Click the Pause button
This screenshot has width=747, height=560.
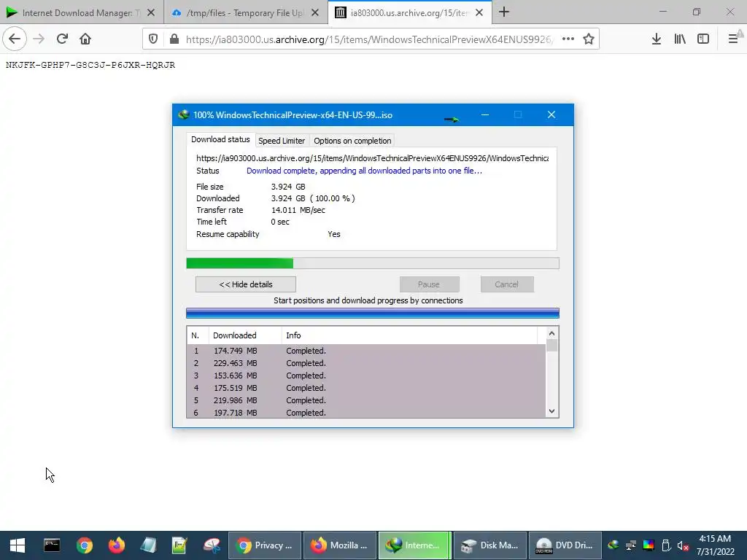click(429, 284)
